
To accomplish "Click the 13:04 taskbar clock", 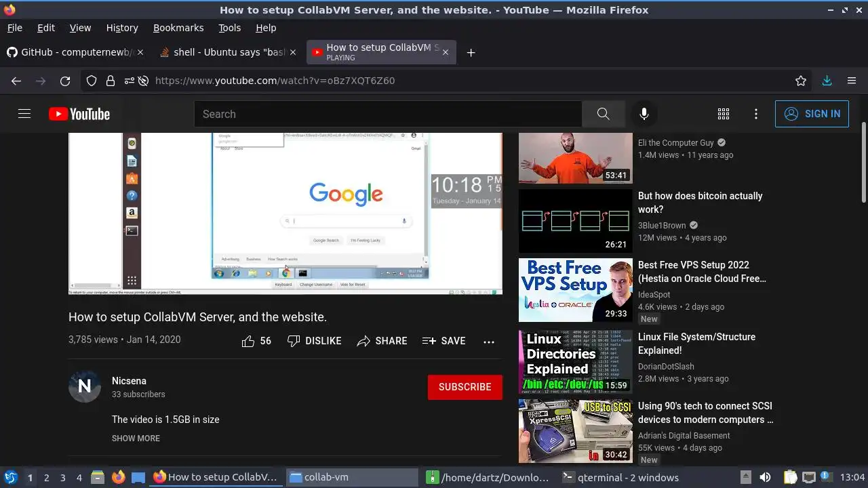I will [x=852, y=477].
